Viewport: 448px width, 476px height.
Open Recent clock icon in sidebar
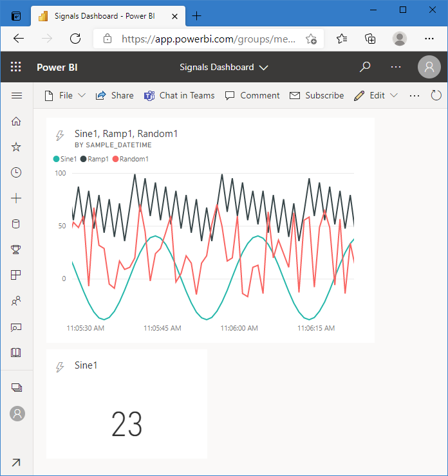pos(16,172)
